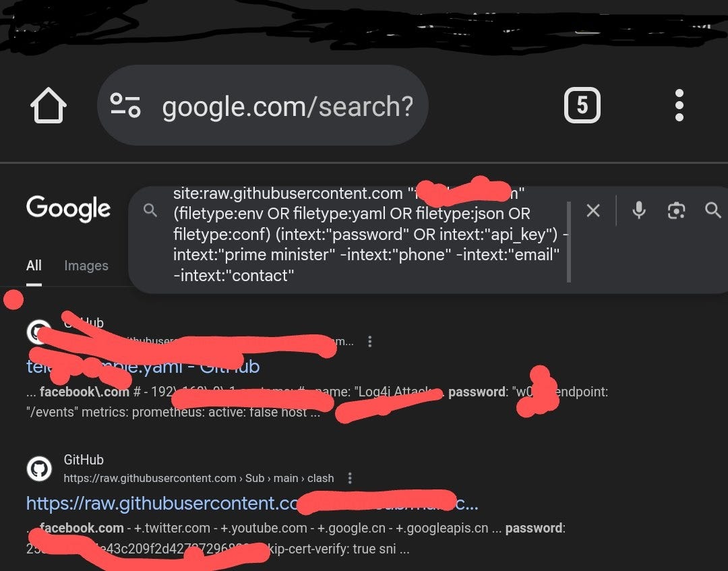Tap magnifier icon left of query text
Screen dimensions: 728x571
[150, 210]
